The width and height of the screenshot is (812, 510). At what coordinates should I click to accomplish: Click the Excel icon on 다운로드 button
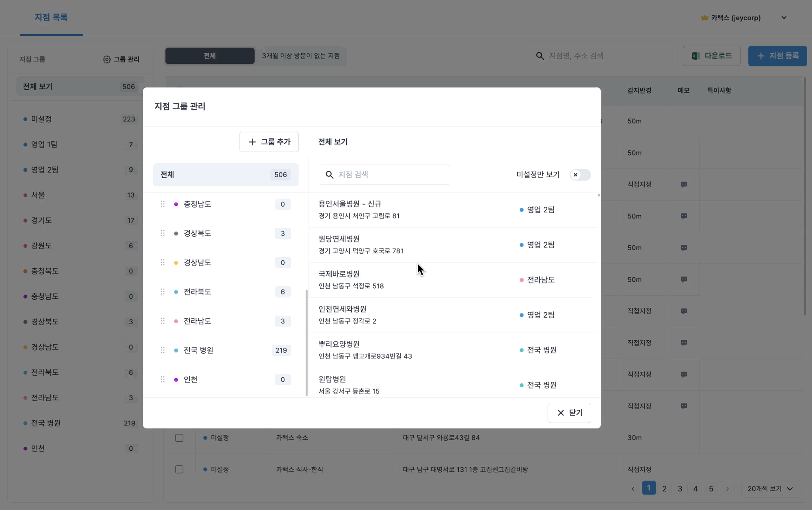point(695,56)
